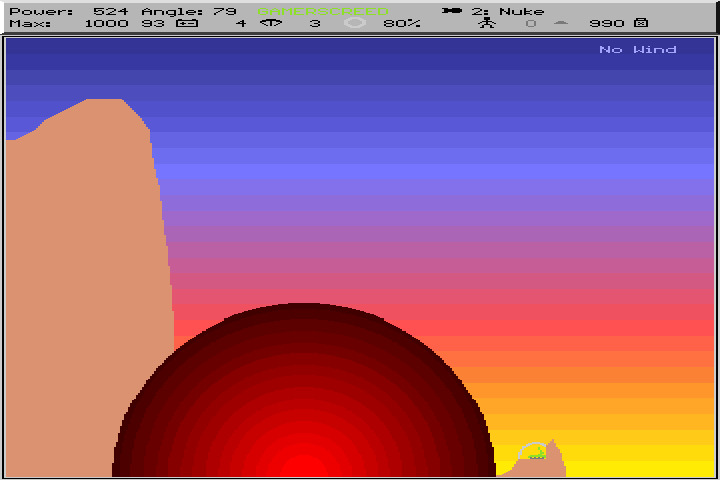This screenshot has width=720, height=480.
Task: Click the parachute icon after the 4
Action: pyautogui.click(x=271, y=23)
